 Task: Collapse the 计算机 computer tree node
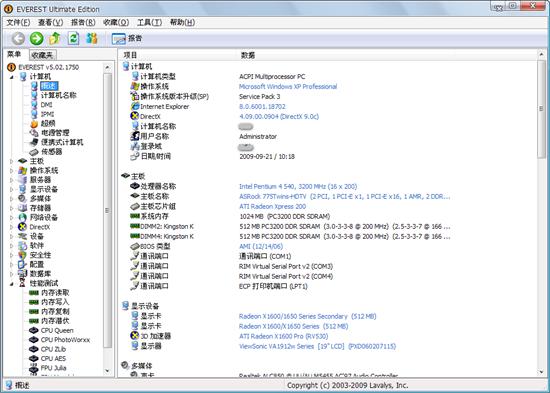click(x=12, y=76)
